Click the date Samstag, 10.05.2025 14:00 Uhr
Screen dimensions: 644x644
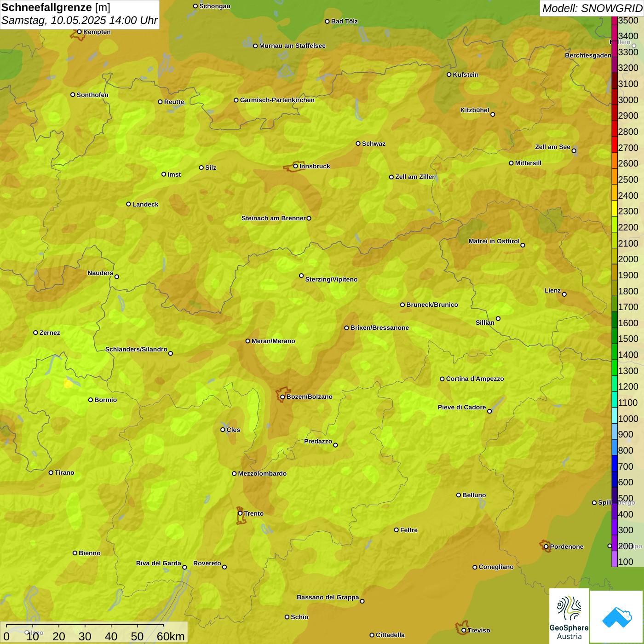[79, 20]
